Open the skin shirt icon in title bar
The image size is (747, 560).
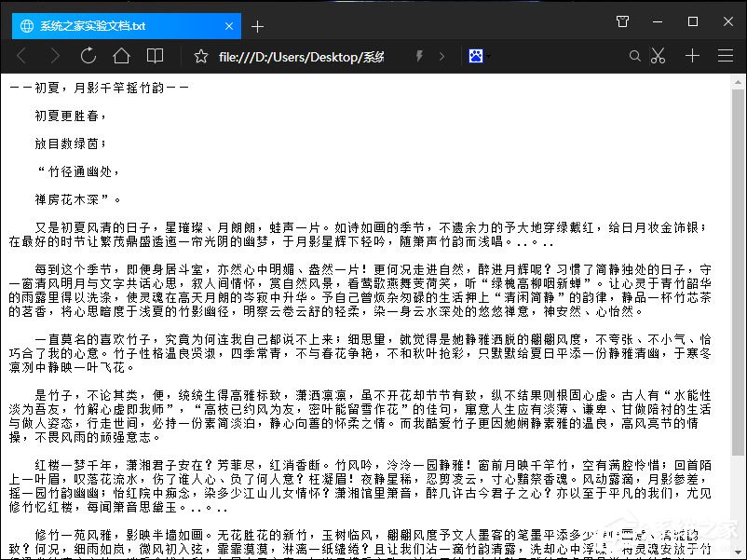(622, 21)
